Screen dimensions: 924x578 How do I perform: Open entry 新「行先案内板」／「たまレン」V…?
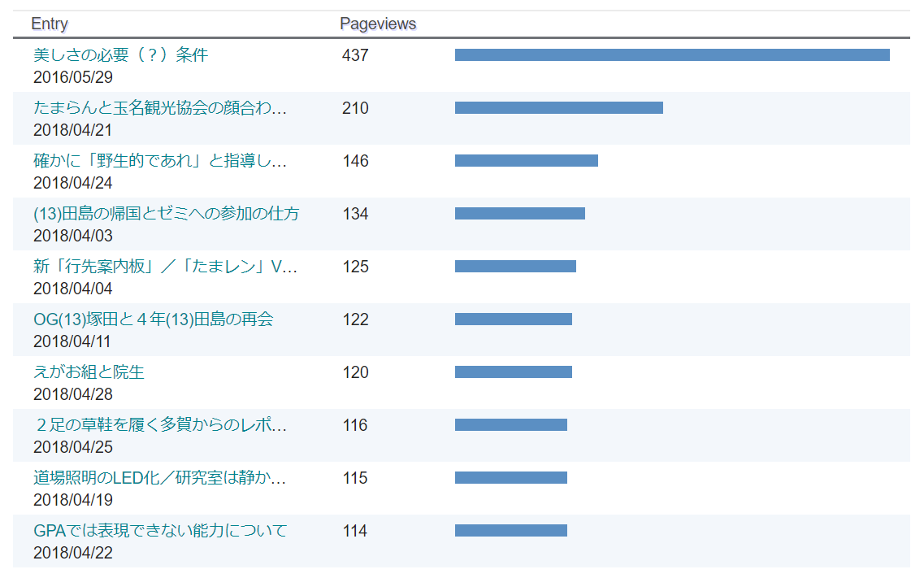[165, 267]
